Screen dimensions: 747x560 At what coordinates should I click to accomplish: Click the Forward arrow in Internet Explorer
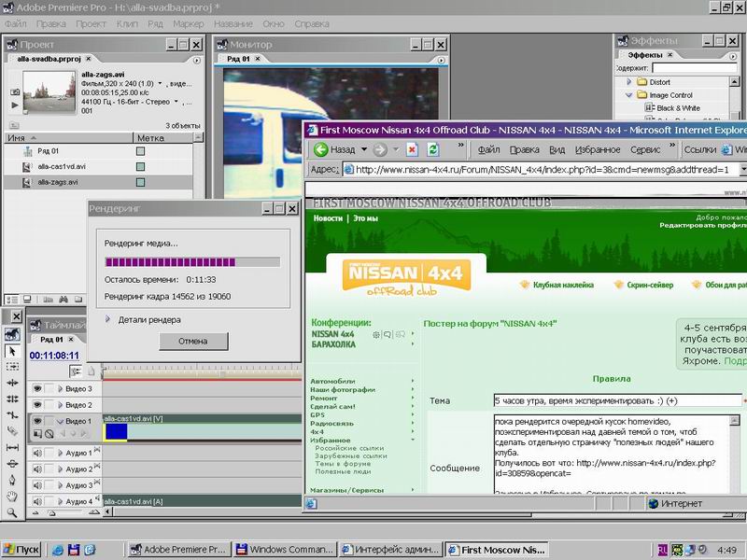[380, 149]
